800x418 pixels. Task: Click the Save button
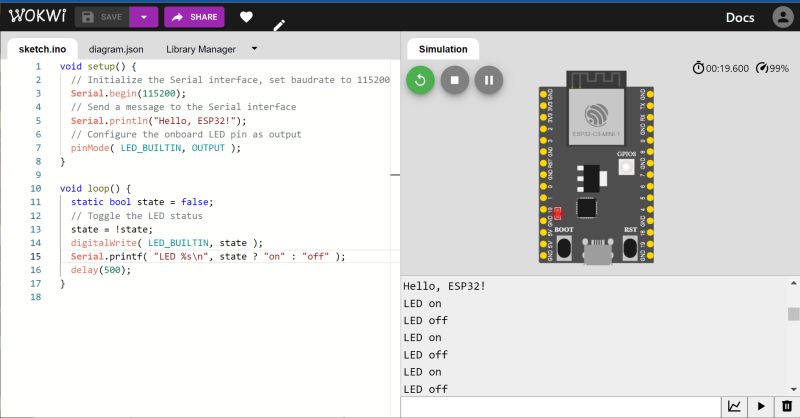click(102, 17)
